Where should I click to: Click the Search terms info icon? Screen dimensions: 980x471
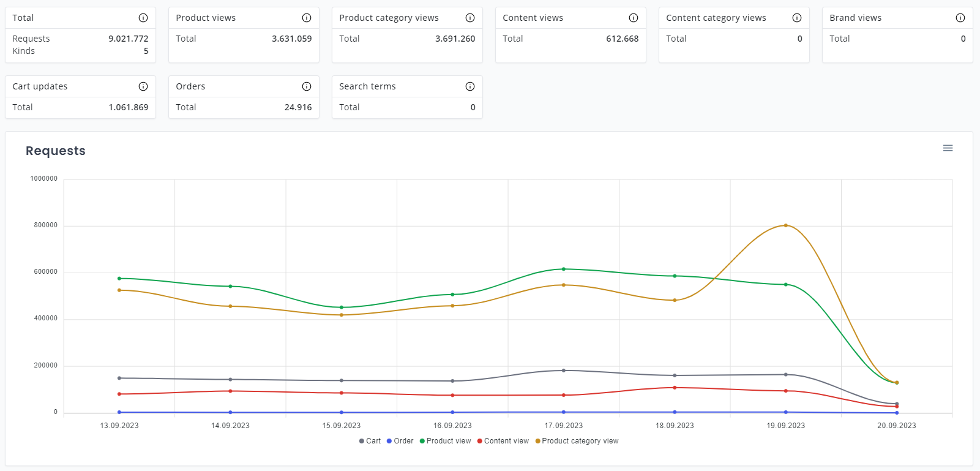pyautogui.click(x=470, y=86)
